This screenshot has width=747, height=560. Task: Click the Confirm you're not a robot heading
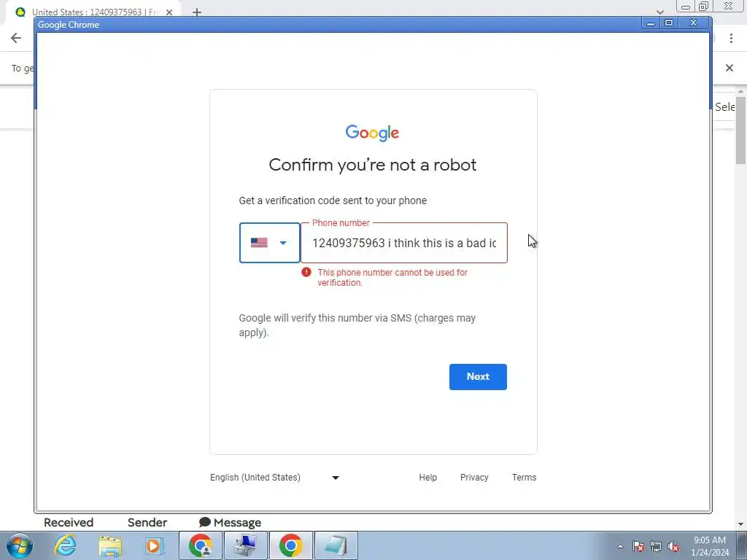pyautogui.click(x=373, y=165)
